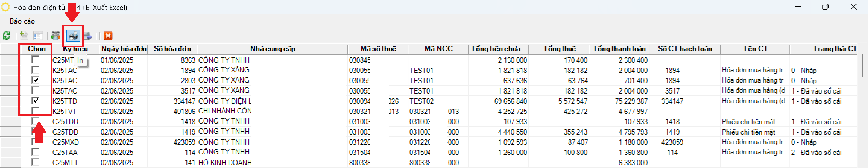Uncheck the checkbox for invoice 2803
Image resolution: width=868 pixels, height=168 pixels.
point(35,80)
